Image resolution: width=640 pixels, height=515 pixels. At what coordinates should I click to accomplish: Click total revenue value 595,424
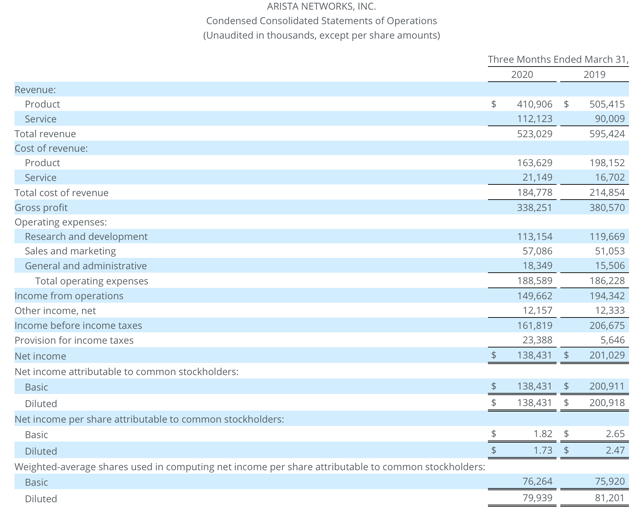(x=607, y=134)
